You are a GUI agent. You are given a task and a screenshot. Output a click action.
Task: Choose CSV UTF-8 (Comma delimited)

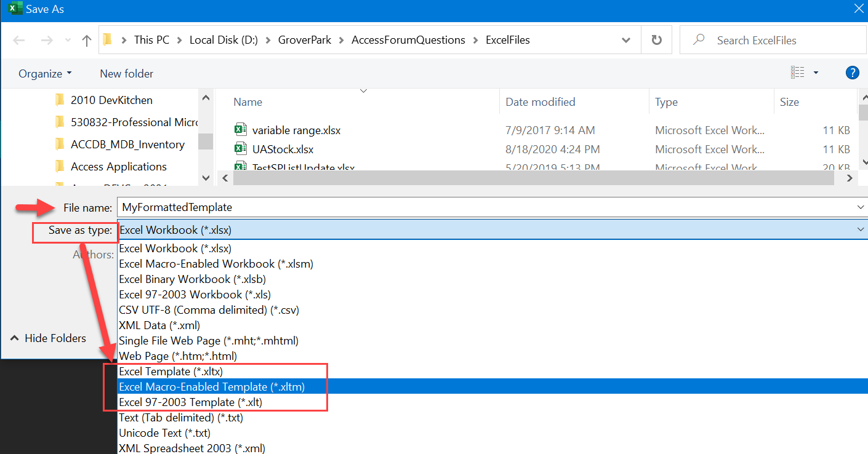coord(492,310)
